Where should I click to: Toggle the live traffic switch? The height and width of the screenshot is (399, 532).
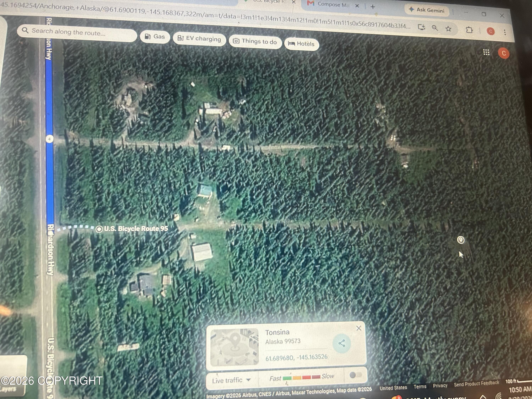[356, 375]
